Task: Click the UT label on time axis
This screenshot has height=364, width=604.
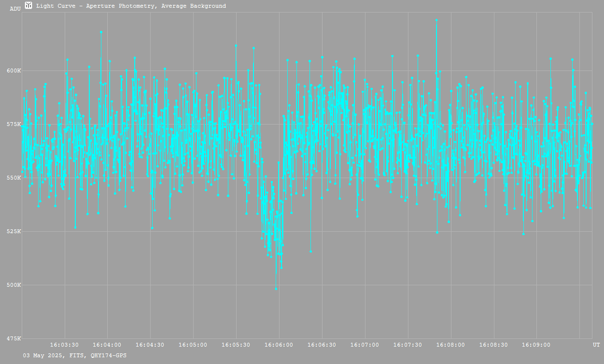Action: tap(596, 345)
